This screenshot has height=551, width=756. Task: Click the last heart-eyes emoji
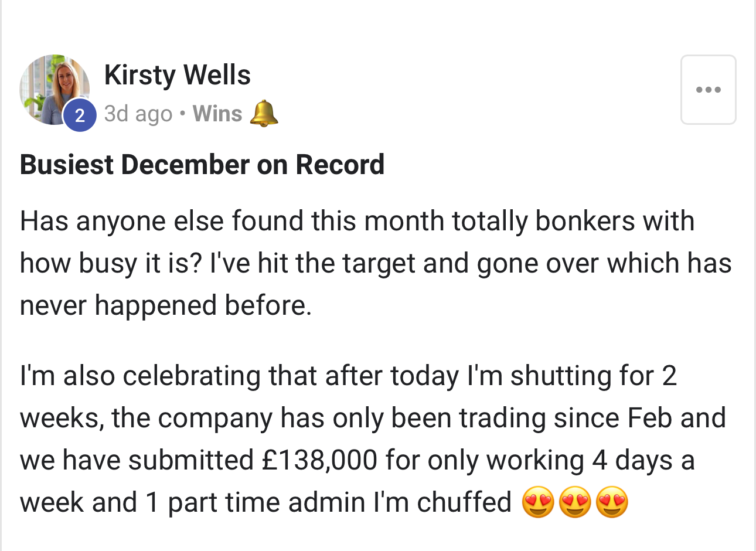tap(612, 503)
